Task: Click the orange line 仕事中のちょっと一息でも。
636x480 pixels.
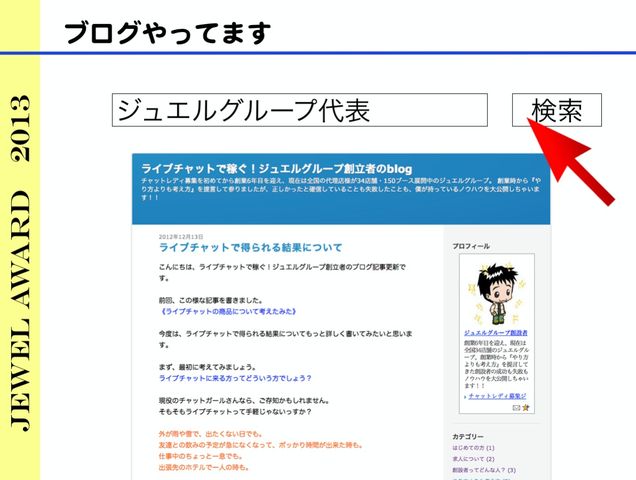Action: click(x=200, y=456)
